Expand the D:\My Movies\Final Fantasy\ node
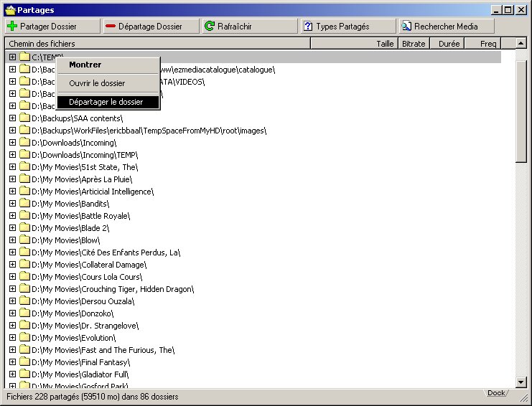 tap(12, 362)
